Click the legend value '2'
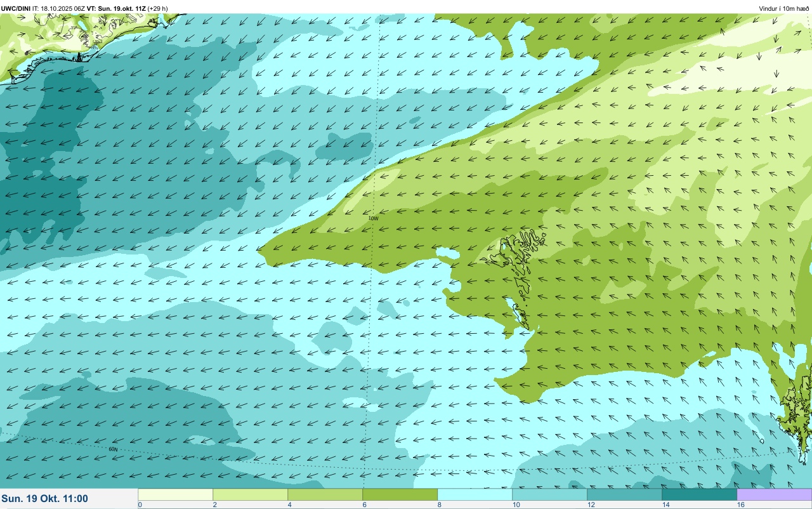The height and width of the screenshot is (509, 812). tap(215, 505)
